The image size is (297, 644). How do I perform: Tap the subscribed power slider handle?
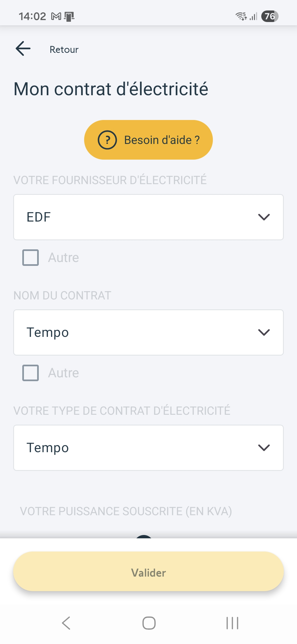[144, 537]
